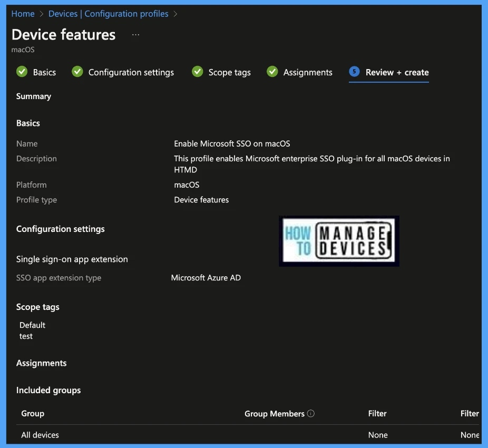The image size is (488, 448).
Task: Click the name 'Enable Microsoft SSO on macOS'
Action: [232, 143]
